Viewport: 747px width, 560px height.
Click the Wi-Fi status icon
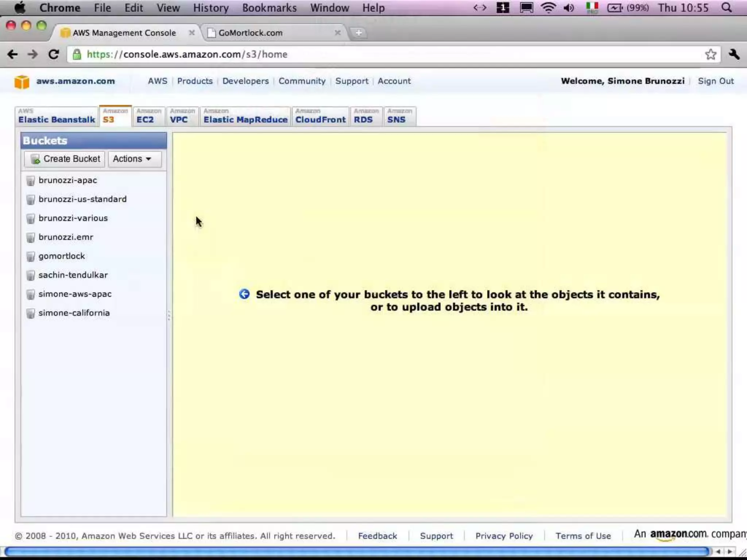[548, 8]
